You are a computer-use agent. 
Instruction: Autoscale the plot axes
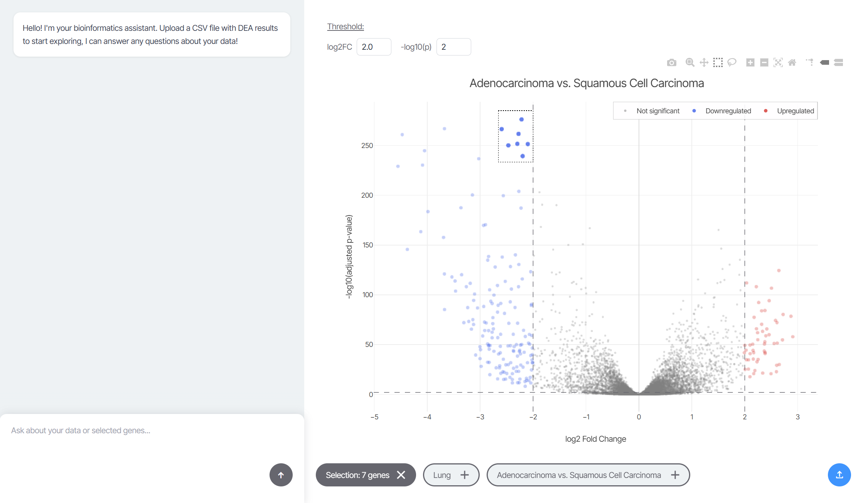click(778, 62)
